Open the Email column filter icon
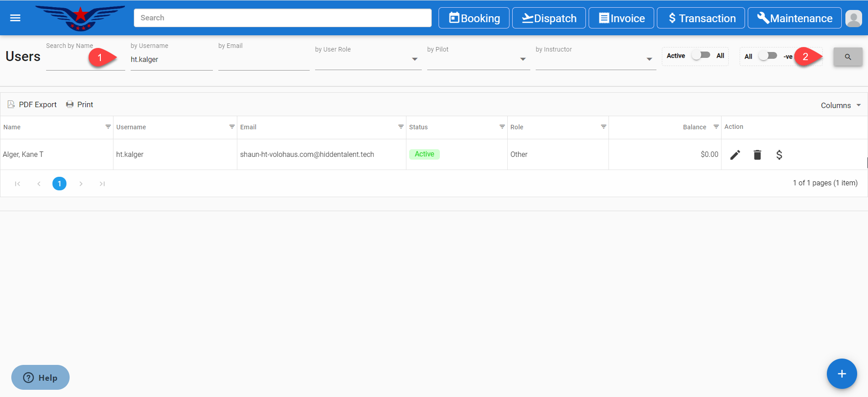Image resolution: width=868 pixels, height=397 pixels. [401, 127]
